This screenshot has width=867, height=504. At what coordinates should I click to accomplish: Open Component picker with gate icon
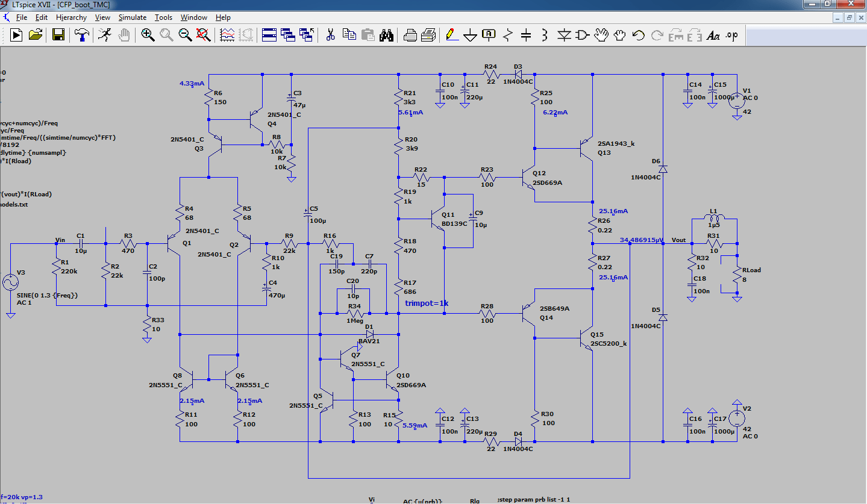[x=582, y=35]
